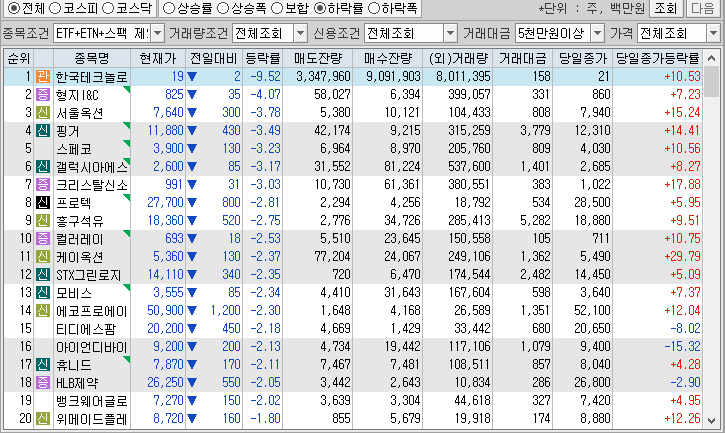Click the 신 badge beside 위메이드플레
The height and width of the screenshot is (433, 725).
(x=43, y=419)
